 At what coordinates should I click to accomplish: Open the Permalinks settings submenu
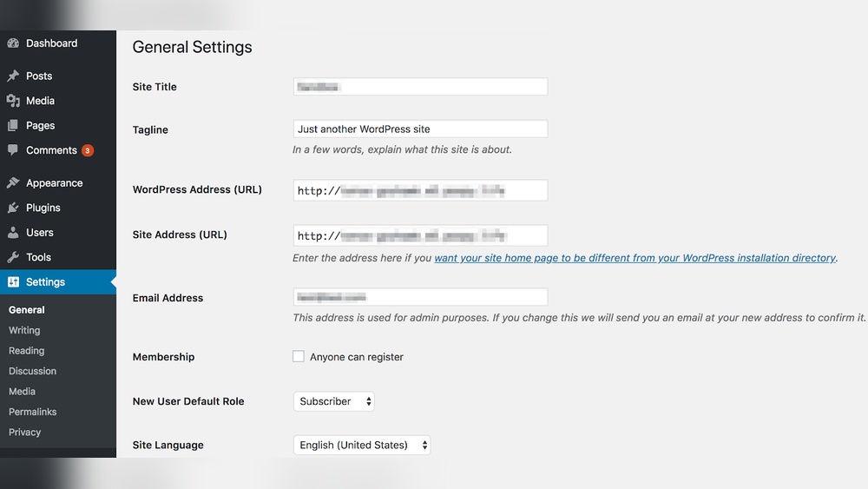pyautogui.click(x=33, y=412)
